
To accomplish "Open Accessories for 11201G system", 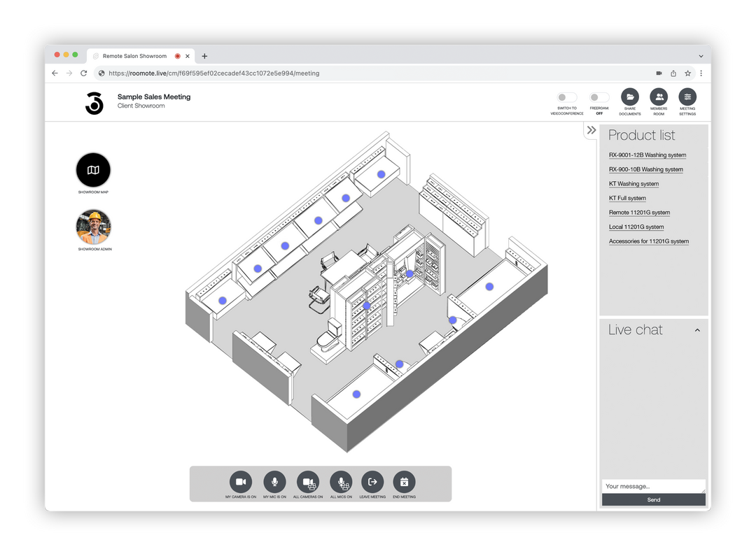I will coord(649,241).
